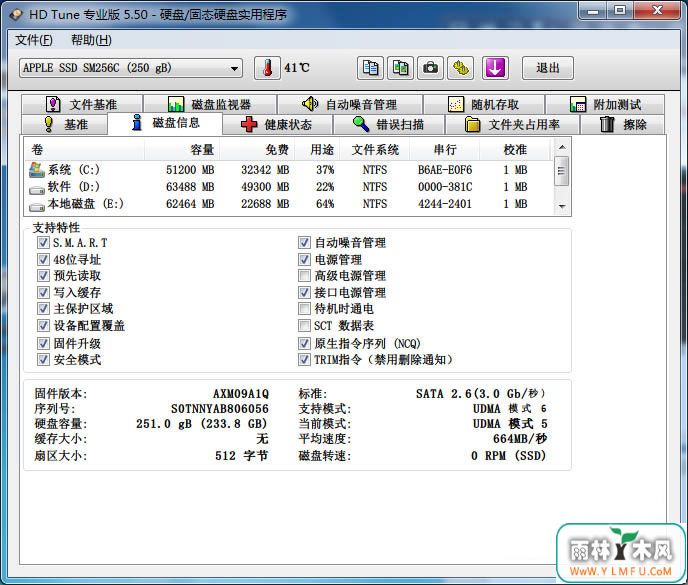Click serial number S0TNNYAB806056 value
688x585 pixels.
coord(220,409)
